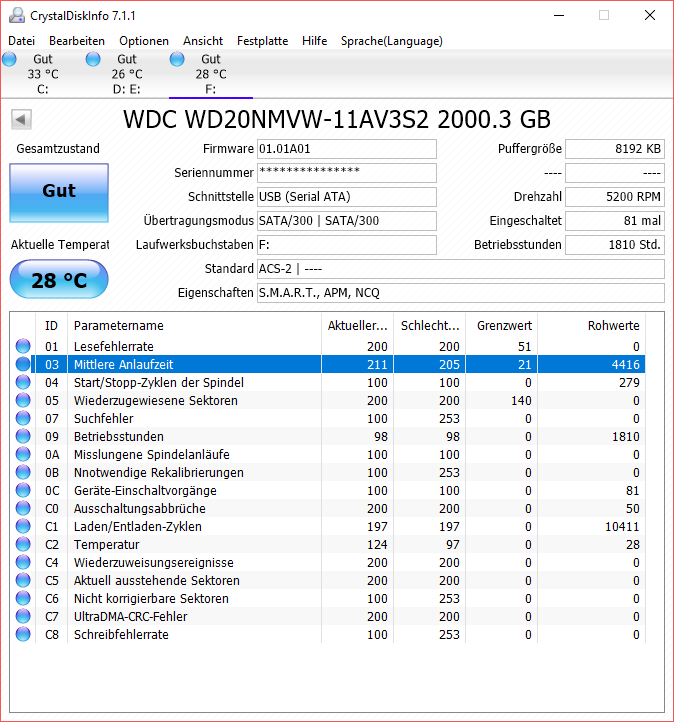674x722 pixels.
Task: Click status orb beside Schreibfehlerrate
Action: point(23,634)
